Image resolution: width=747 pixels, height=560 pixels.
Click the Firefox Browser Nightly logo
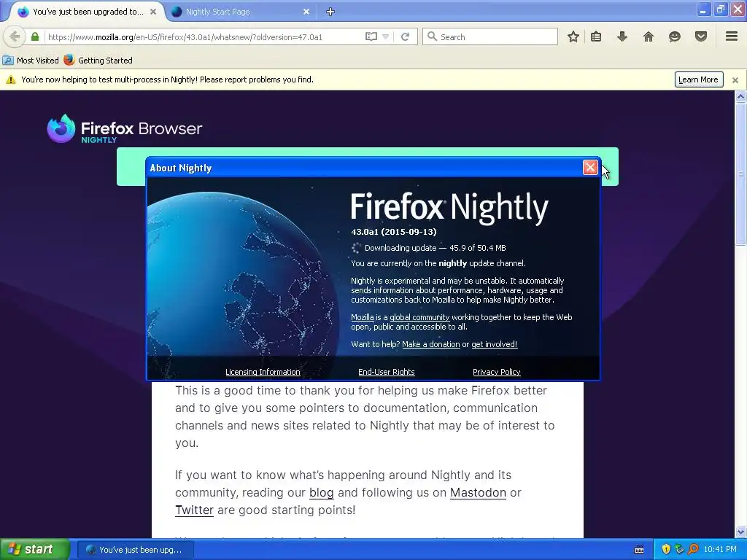click(x=125, y=128)
